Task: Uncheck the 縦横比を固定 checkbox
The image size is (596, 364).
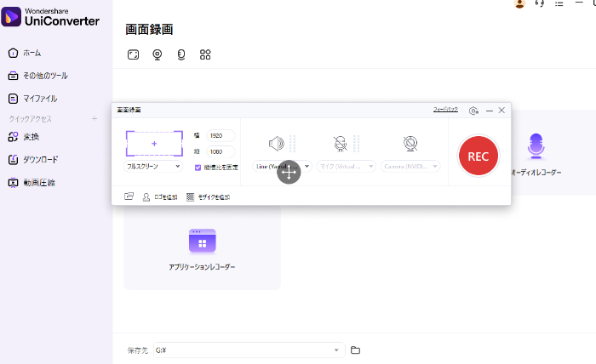Action: (198, 168)
